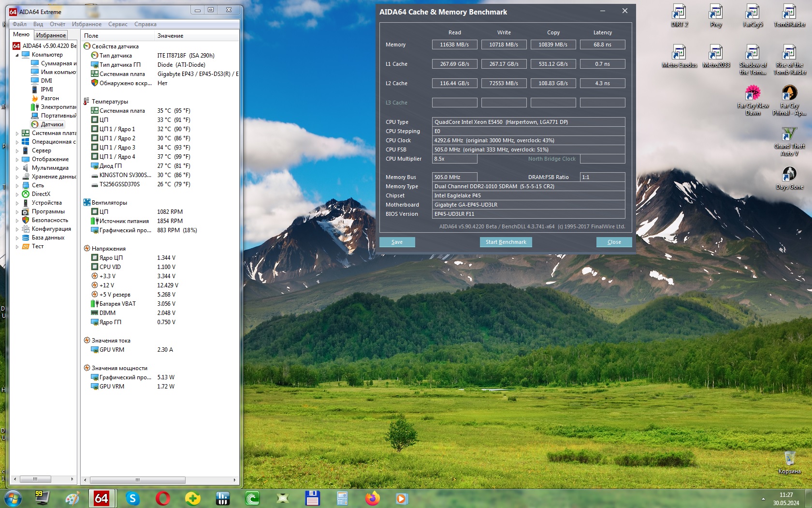
Task: Launch Skype from the taskbar
Action: click(132, 498)
